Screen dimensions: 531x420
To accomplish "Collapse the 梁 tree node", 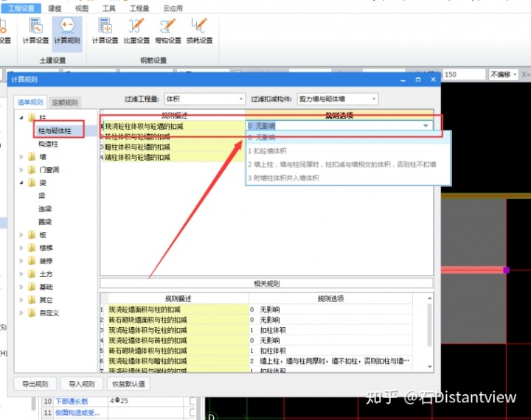I will click(21, 183).
